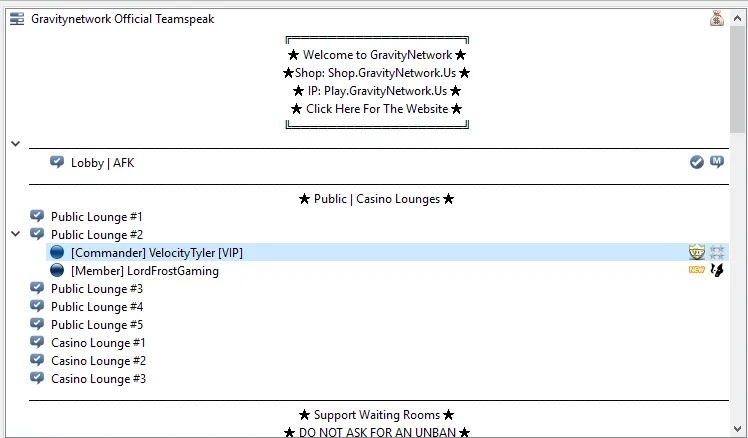Screen dimensions: 748x438
Task: Select the Gravitynetwork Official Teamspeak server
Action: (x=122, y=19)
